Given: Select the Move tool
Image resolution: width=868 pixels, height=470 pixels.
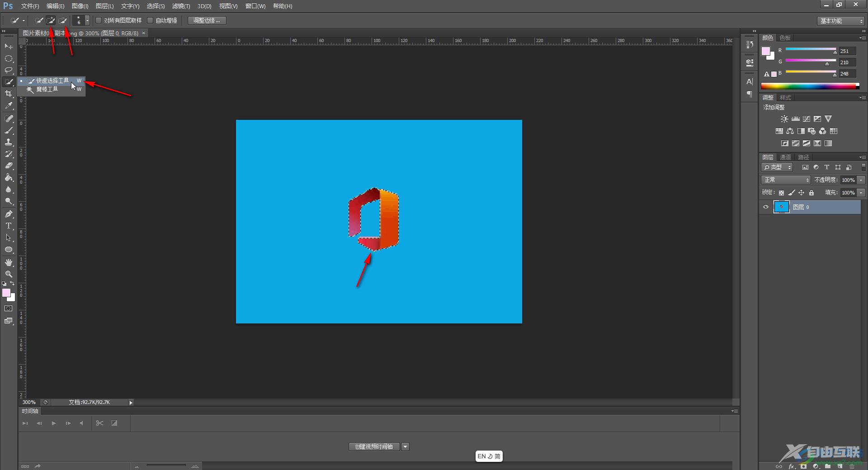Looking at the screenshot, I should tap(9, 47).
